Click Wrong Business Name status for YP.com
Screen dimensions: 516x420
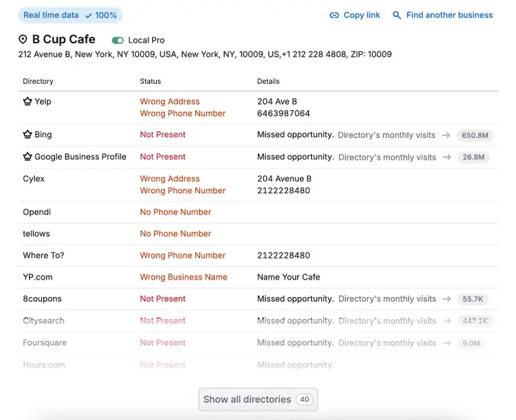click(184, 277)
